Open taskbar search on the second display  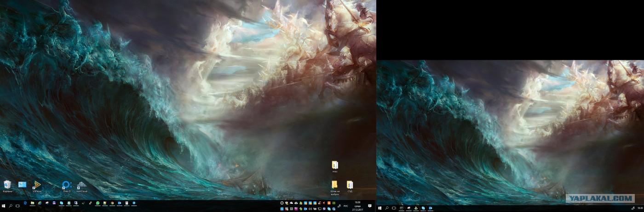pyautogui.click(x=387, y=208)
